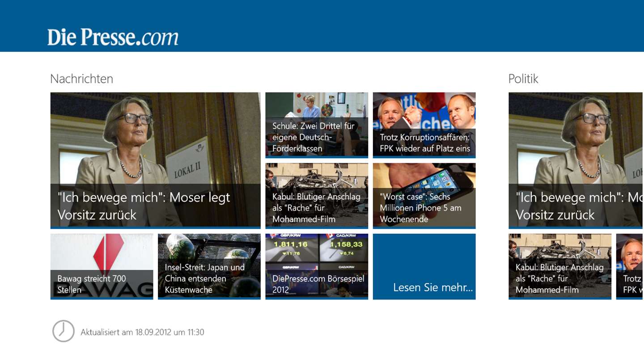The image size is (644, 362).
Task: Open Politik lead story about Moser
Action: [x=576, y=160]
